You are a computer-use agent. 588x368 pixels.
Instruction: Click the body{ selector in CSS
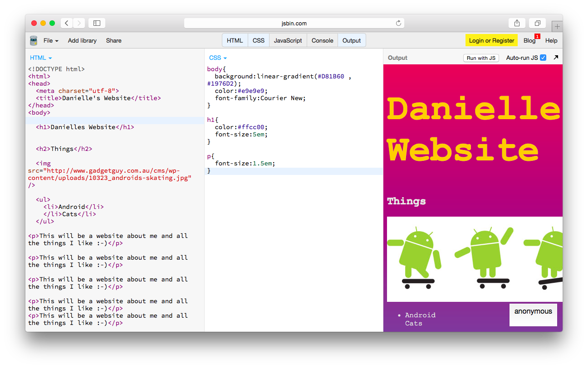click(217, 69)
